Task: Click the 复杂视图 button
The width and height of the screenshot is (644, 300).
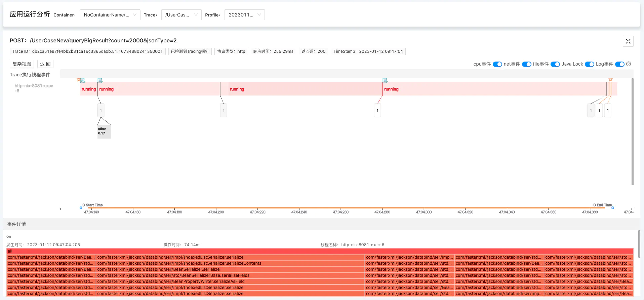Action: pos(22,64)
